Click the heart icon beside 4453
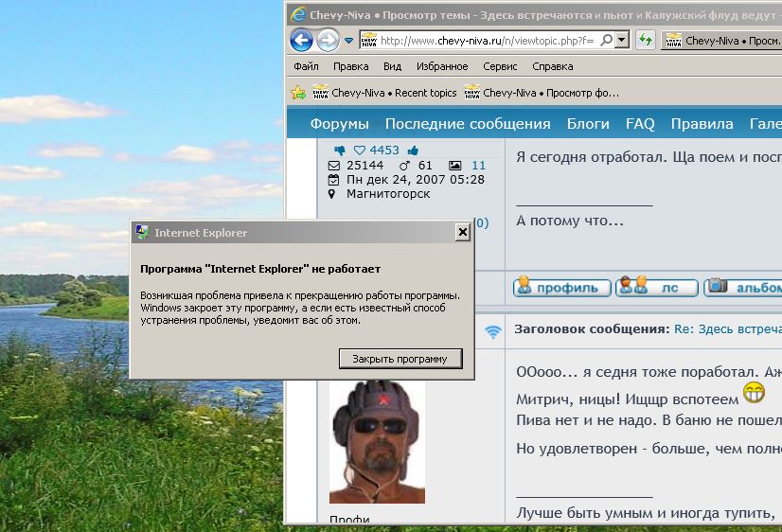Screen dimensions: 782x532 click(359, 151)
